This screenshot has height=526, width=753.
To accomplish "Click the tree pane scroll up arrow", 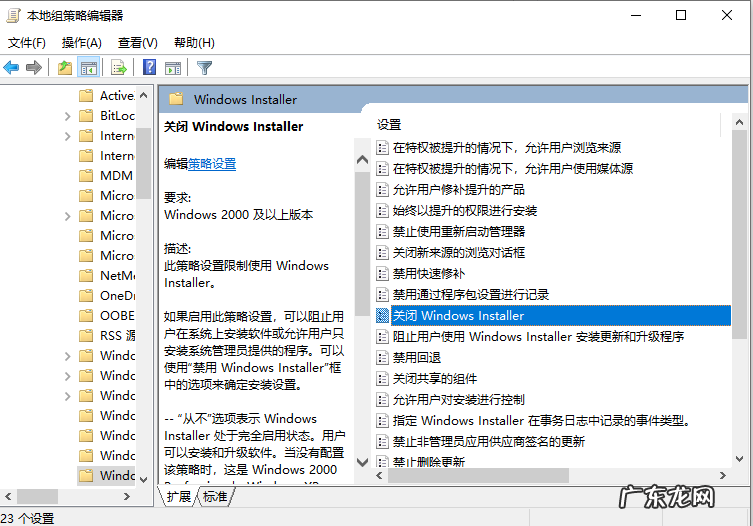I will point(144,95).
